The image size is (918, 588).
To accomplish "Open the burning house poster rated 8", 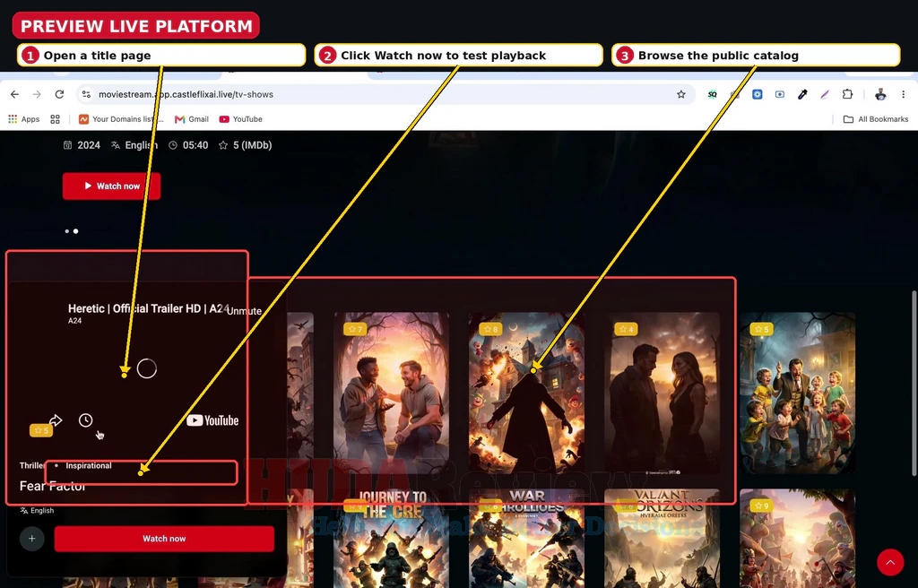I will [526, 393].
